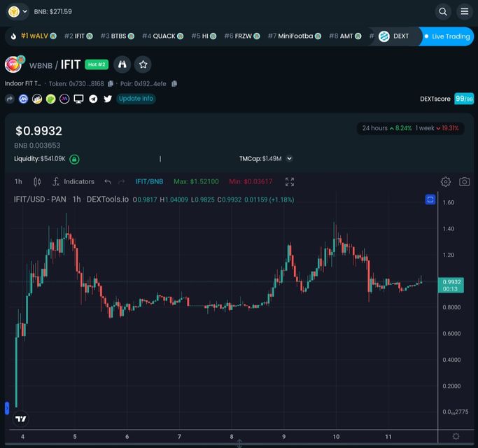
Task: Click the Max: $1.52100 label
Action: pos(196,182)
